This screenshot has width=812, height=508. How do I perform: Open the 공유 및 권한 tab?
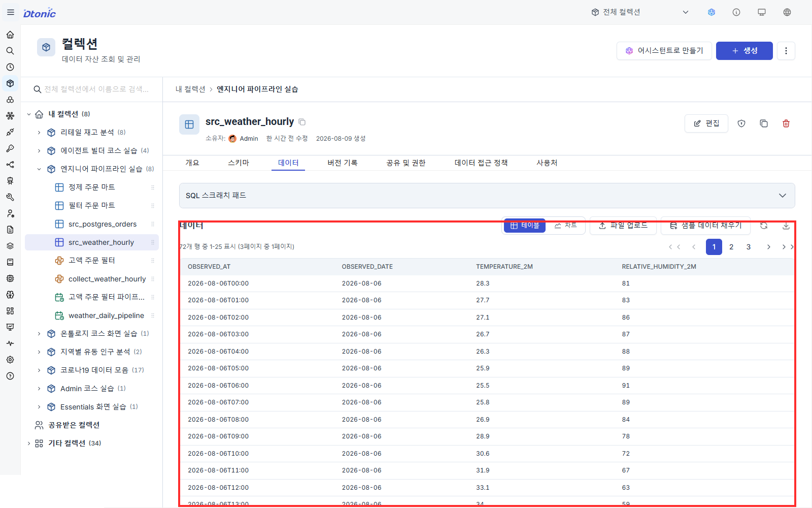tap(406, 163)
